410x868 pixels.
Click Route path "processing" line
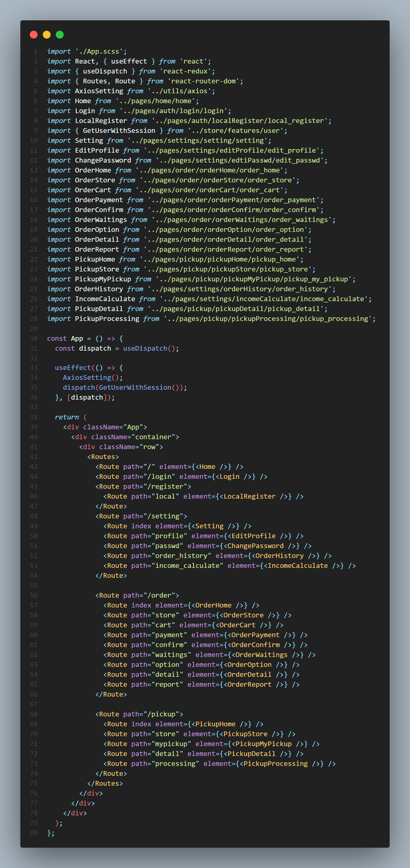220,764
